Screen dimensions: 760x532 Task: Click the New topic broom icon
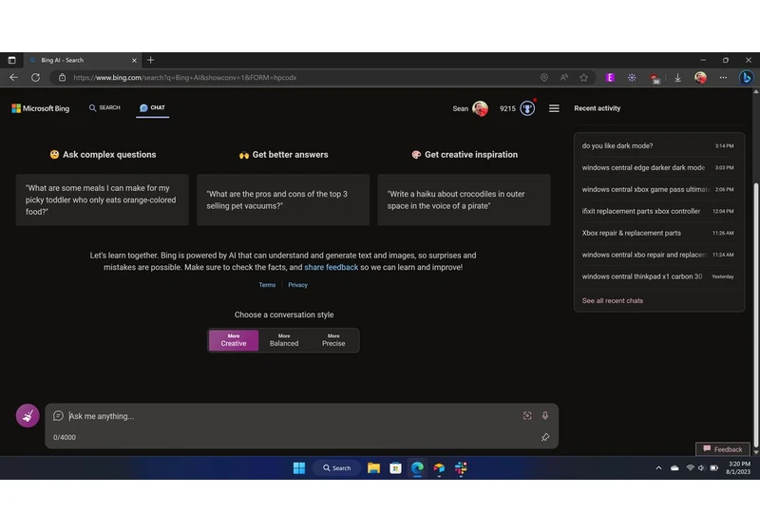[x=28, y=415]
